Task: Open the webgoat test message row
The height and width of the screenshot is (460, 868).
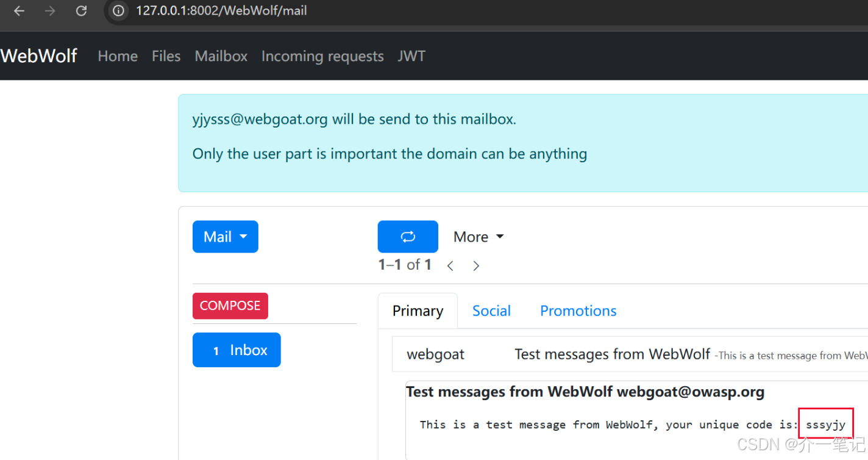Action: click(x=630, y=354)
